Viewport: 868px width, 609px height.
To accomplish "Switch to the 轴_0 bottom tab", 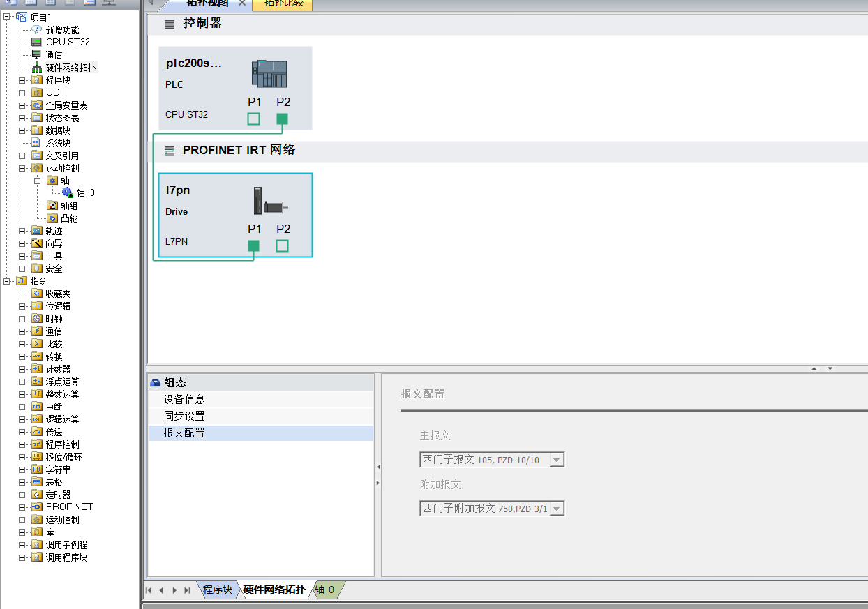I will pos(324,589).
